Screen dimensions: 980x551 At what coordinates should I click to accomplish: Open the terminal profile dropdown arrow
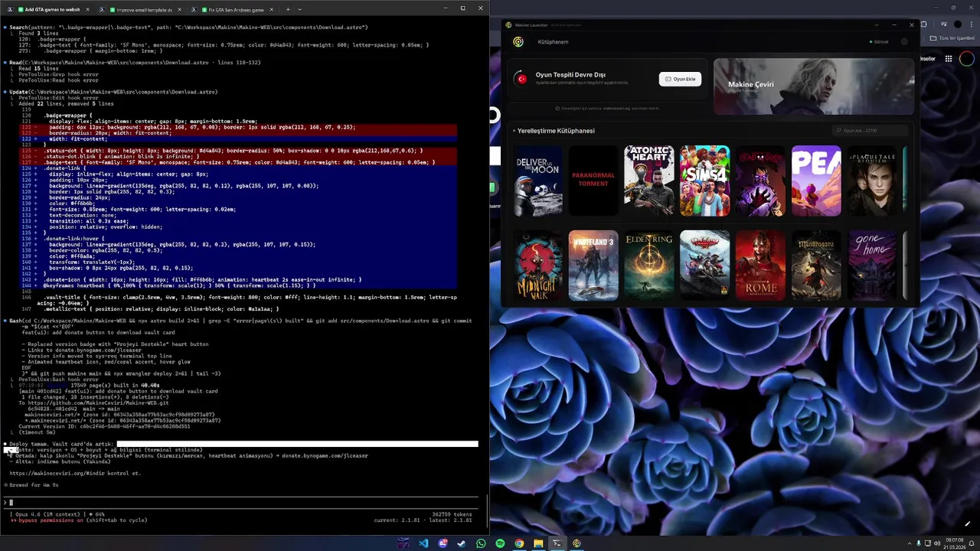point(299,9)
